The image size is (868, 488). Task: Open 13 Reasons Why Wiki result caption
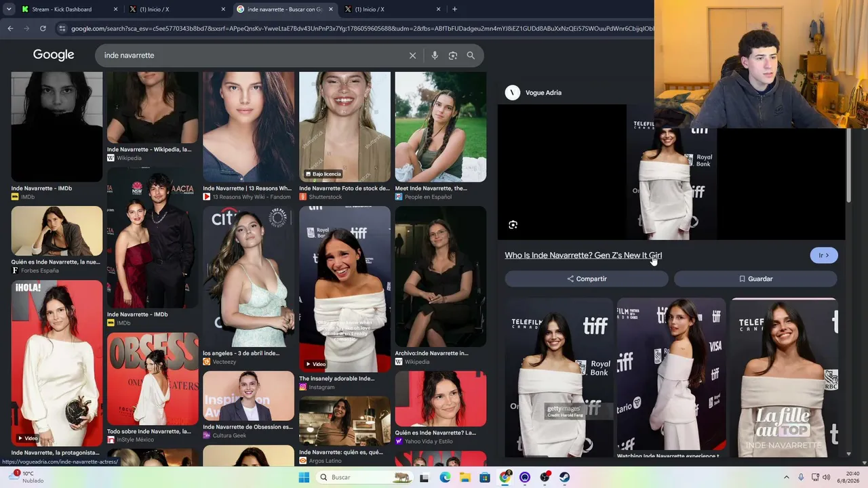(x=247, y=188)
